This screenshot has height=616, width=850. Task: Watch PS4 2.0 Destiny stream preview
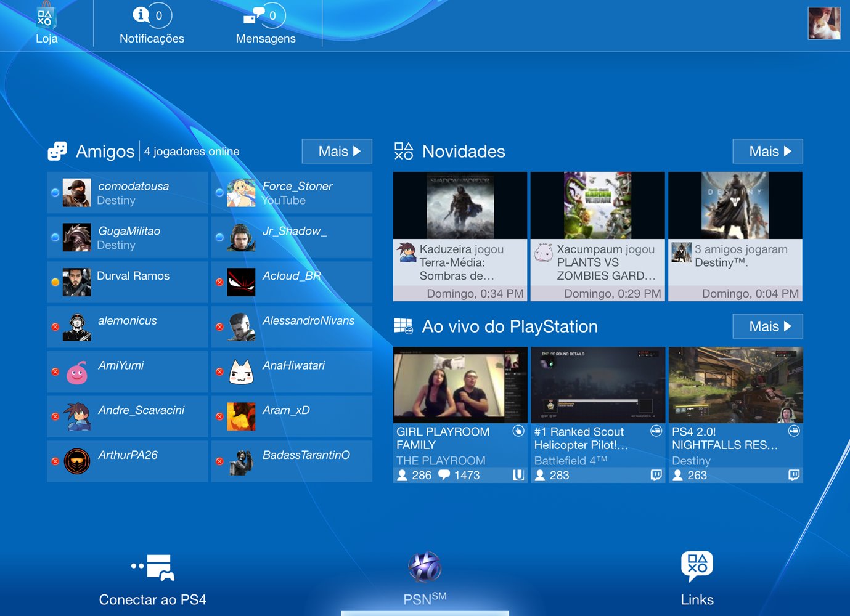click(x=735, y=385)
